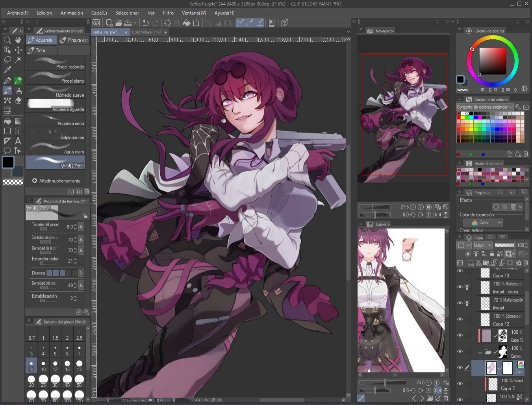532x405 pixels.
Task: Open the help question mark icon
Action: click(284, 23)
